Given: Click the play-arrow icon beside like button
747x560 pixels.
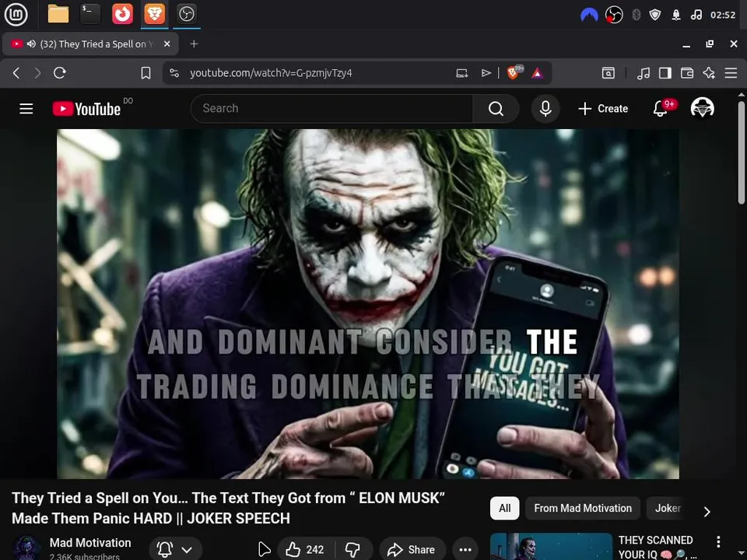Looking at the screenshot, I should (264, 549).
